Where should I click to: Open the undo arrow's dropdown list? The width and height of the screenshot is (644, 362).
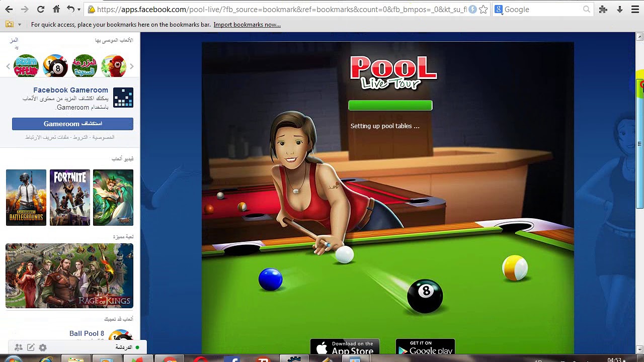click(78, 10)
